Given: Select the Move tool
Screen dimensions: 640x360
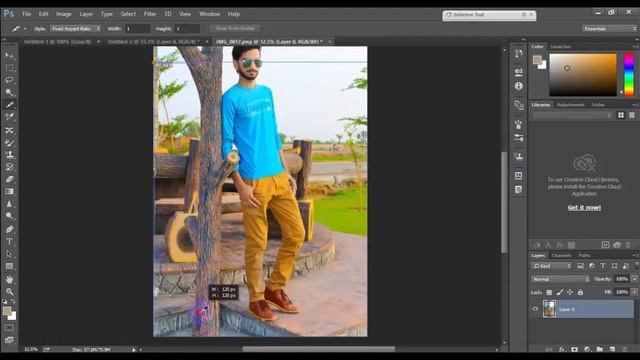Looking at the screenshot, I should click(9, 56).
